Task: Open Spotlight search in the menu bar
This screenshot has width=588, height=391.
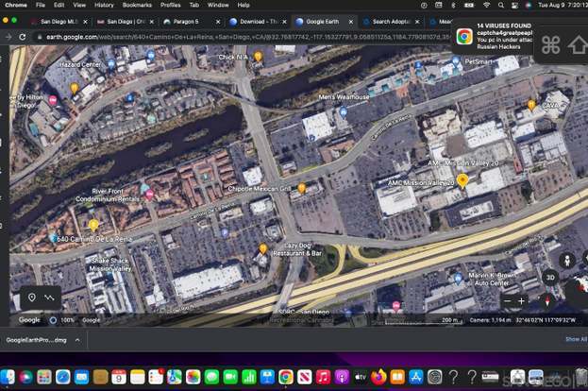Action: coord(500,6)
